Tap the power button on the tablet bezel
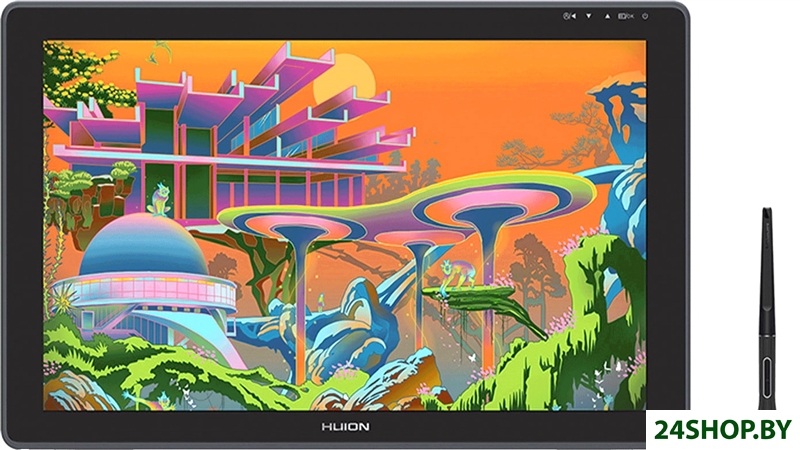800x450 pixels. click(x=645, y=16)
